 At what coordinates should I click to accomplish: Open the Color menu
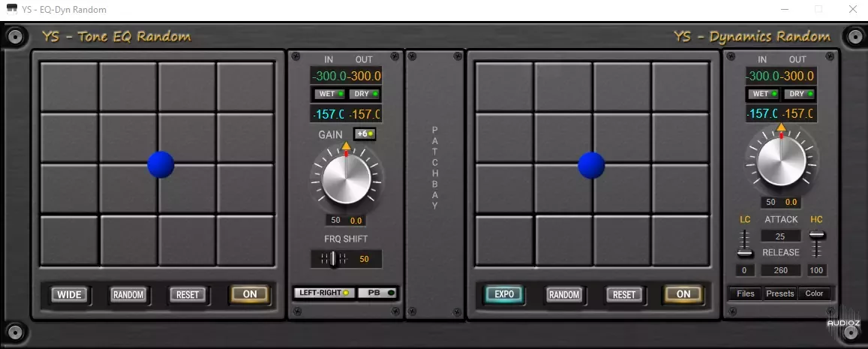point(814,293)
